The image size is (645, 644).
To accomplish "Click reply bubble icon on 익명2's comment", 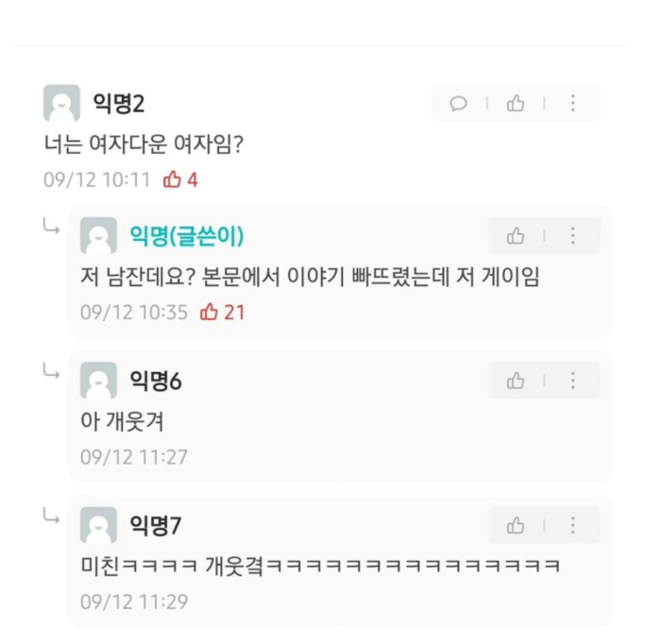I will pyautogui.click(x=459, y=104).
